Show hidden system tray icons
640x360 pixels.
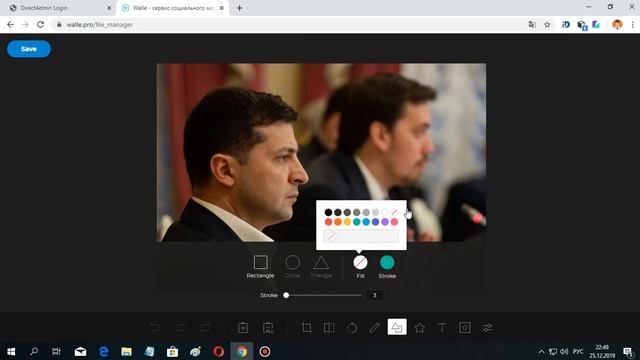(541, 351)
